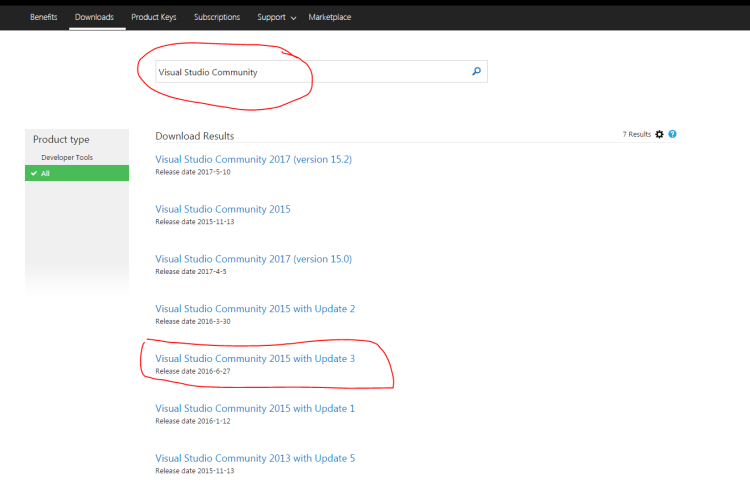
Task: Open Visual Studio Community 2015 with Update 3
Action: tap(255, 358)
